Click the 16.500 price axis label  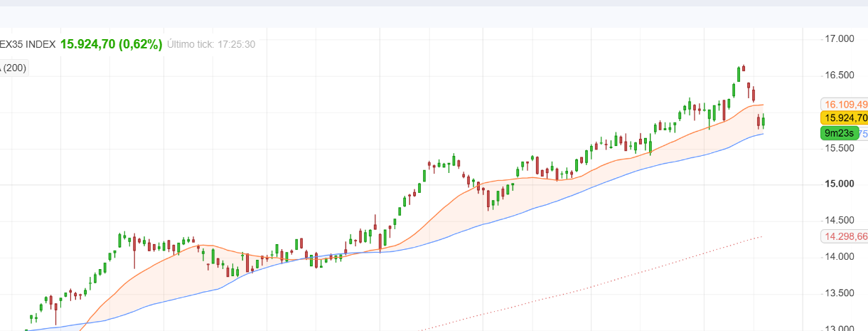839,75
